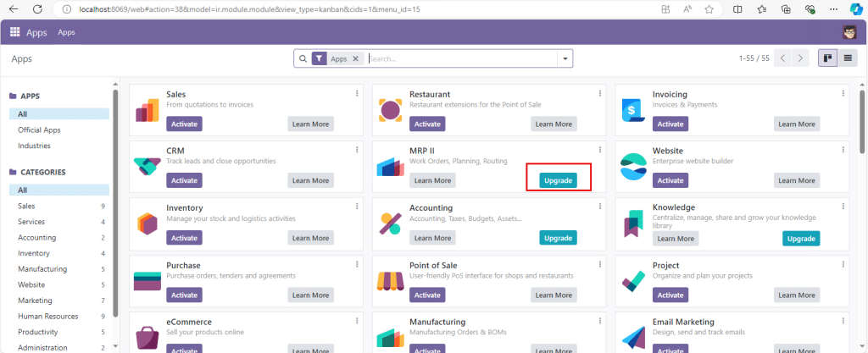Upgrade the Knowledge module
Image resolution: width=868 pixels, height=353 pixels.
[x=801, y=239]
